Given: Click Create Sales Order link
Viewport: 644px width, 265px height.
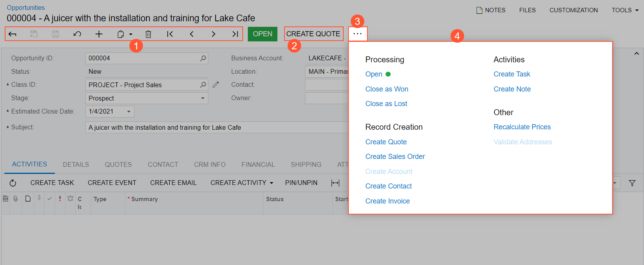Looking at the screenshot, I should pos(395,157).
